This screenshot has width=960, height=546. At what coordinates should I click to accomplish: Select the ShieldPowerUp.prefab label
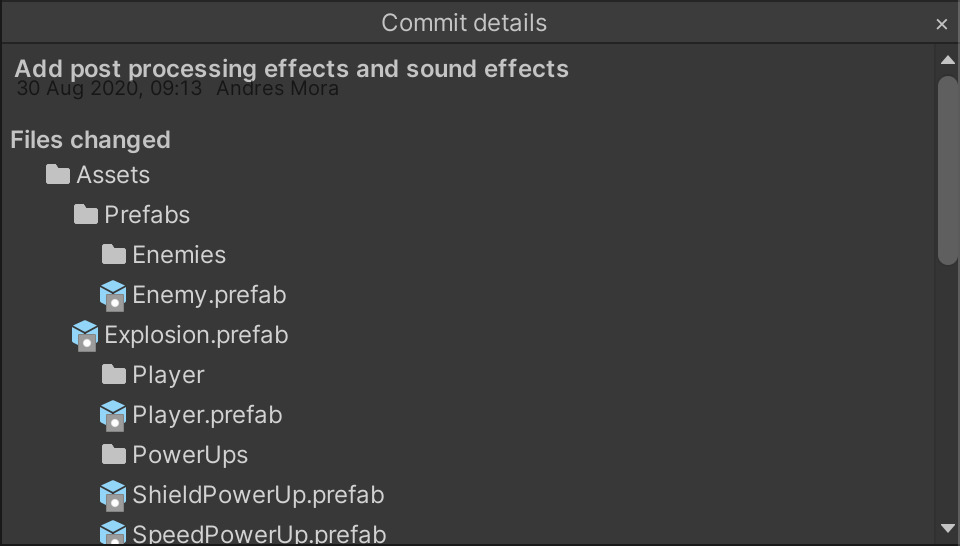[x=258, y=495]
